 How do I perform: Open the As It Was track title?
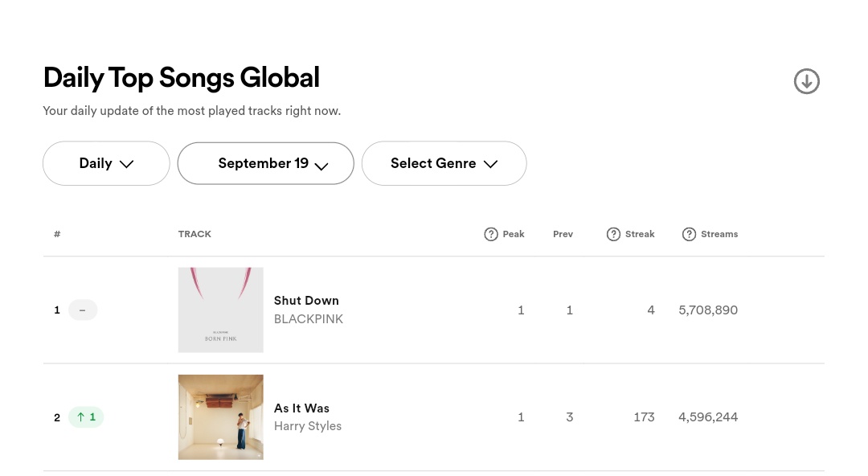[x=301, y=408]
